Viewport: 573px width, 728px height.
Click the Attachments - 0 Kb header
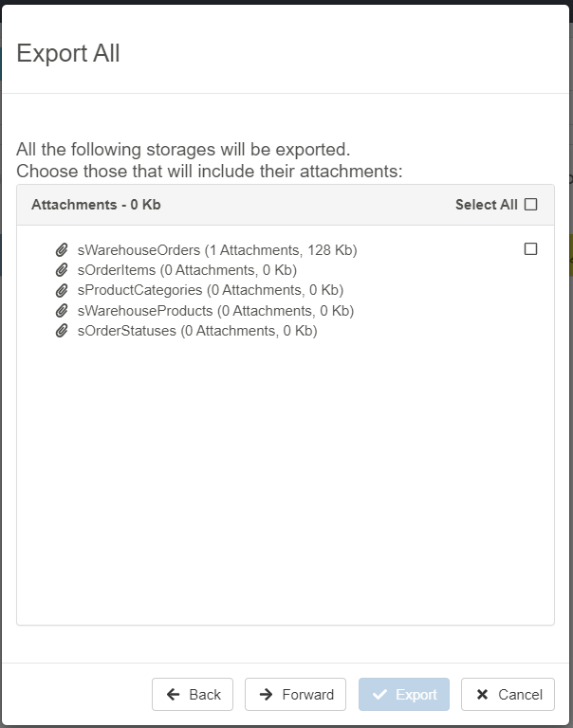click(96, 205)
